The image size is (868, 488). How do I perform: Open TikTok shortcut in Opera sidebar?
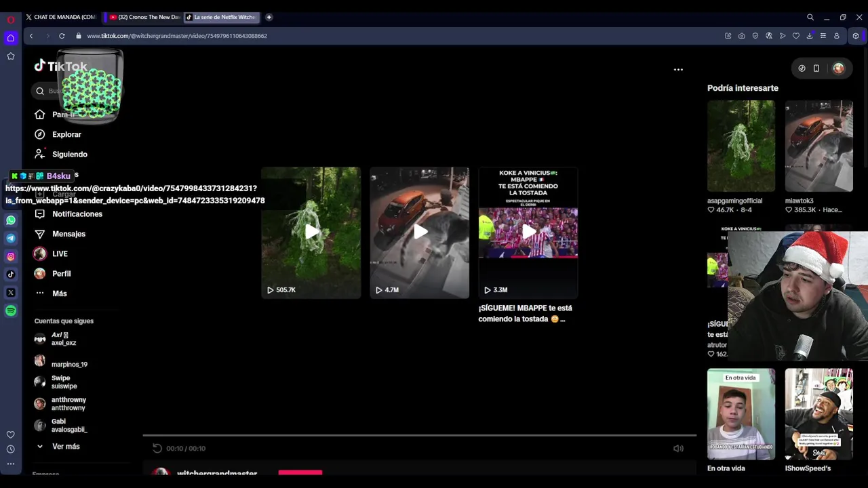11,274
